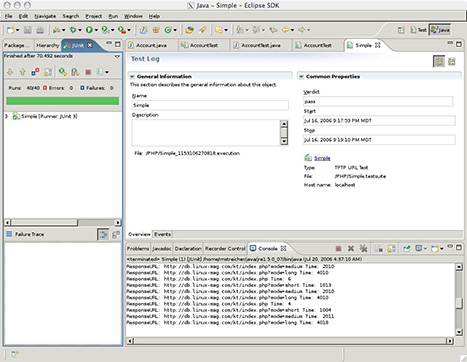The height and width of the screenshot is (362, 467).
Task: Click the Debug bug icon in the toolbar
Action: click(x=73, y=30)
